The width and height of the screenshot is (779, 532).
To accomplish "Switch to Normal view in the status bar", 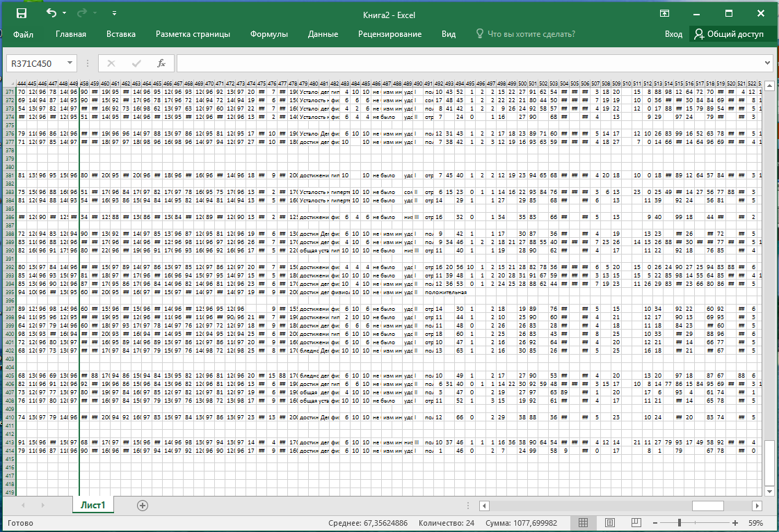I will point(584,522).
